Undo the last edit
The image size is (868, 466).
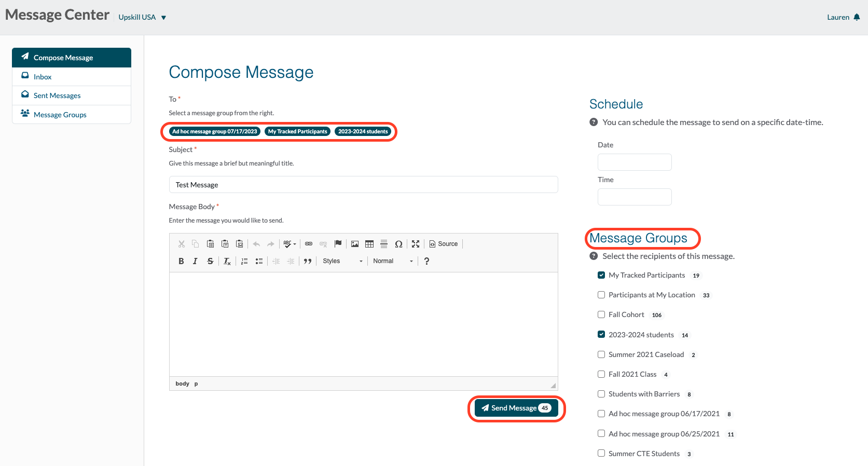point(256,244)
